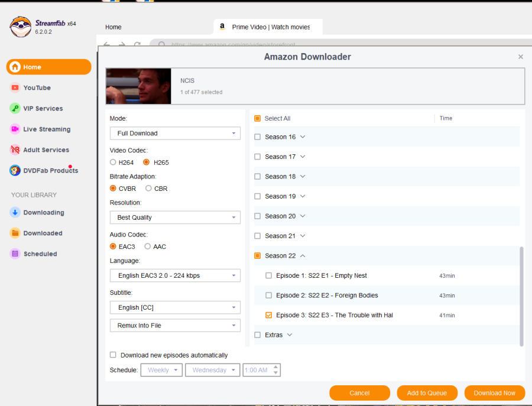Viewport: 532px width, 406px height.
Task: Enable download new episodes automatically
Action: pyautogui.click(x=113, y=355)
